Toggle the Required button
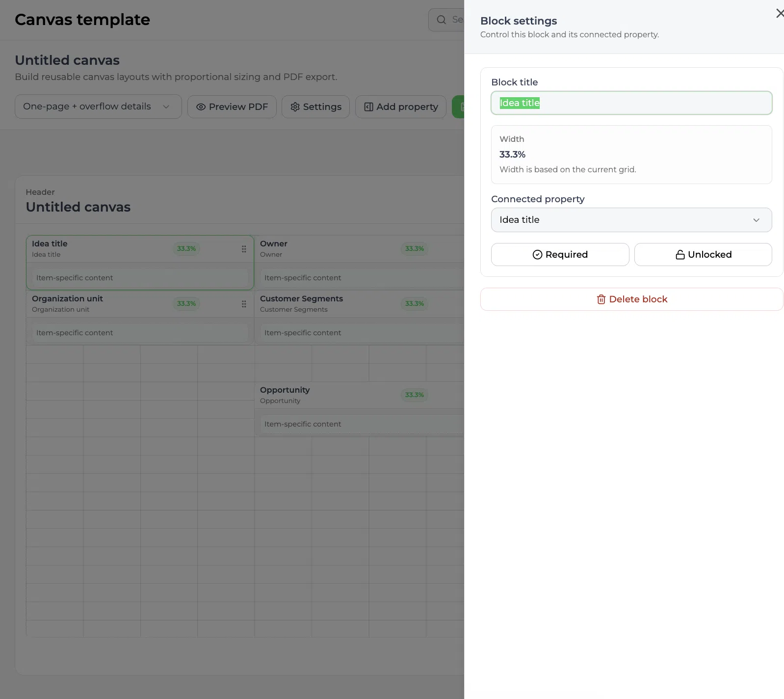The height and width of the screenshot is (699, 784). click(560, 254)
